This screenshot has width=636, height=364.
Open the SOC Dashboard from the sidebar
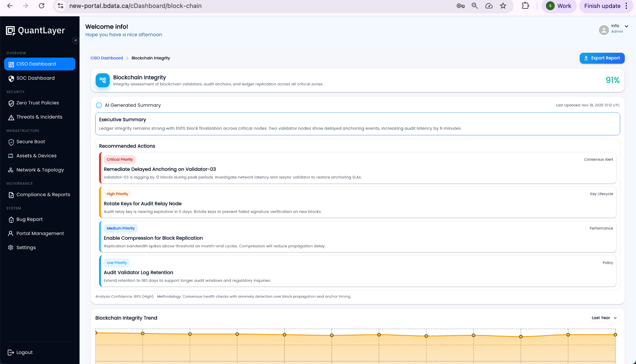tap(35, 78)
